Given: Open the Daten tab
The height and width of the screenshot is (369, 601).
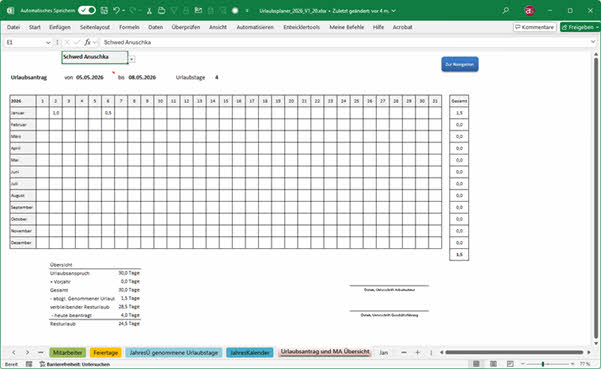Looking at the screenshot, I should 156,27.
